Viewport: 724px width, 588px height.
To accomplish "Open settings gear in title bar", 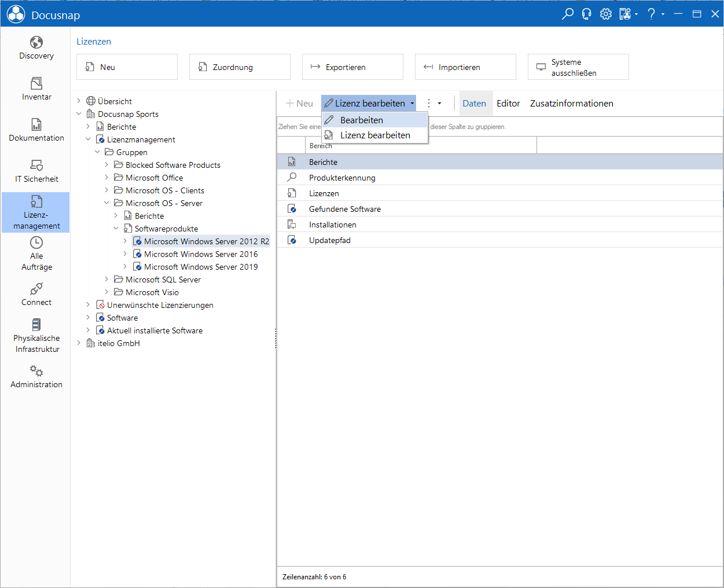I will pos(606,14).
